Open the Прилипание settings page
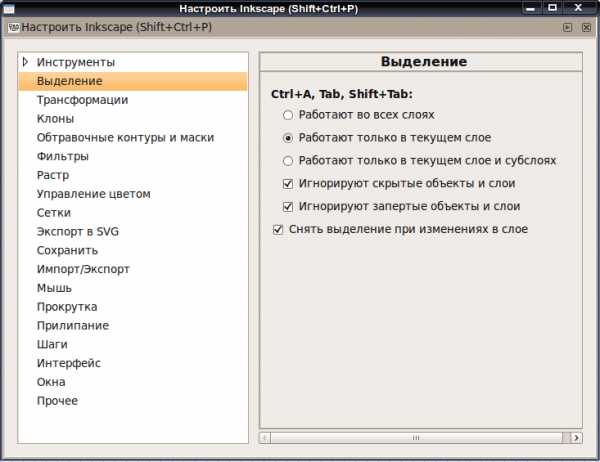Screen dimensions: 600x462 click(73, 325)
